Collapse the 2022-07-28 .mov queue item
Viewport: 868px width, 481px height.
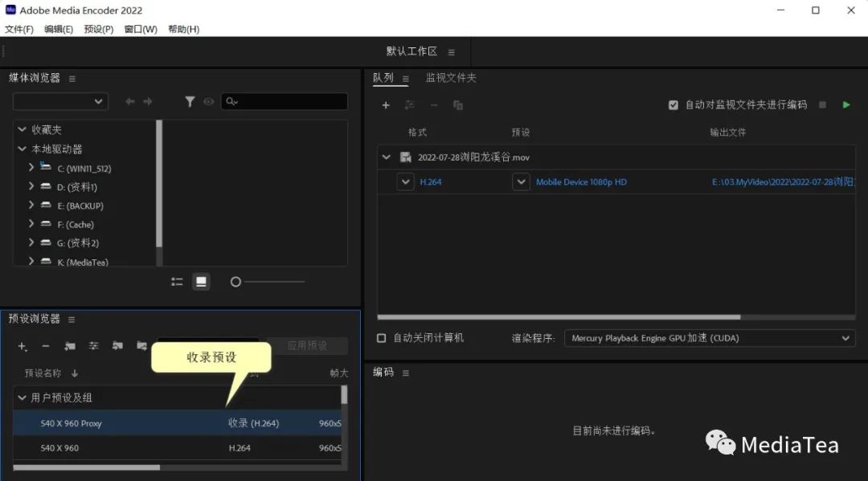[386, 157]
